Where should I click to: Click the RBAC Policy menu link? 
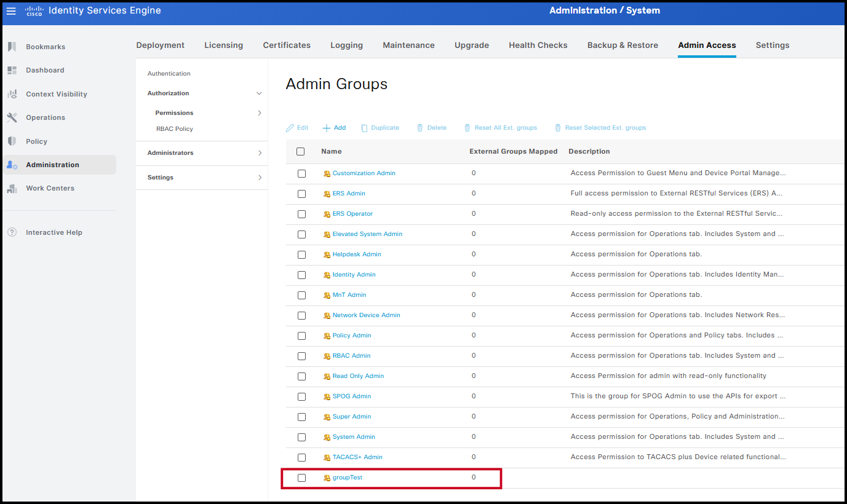(x=175, y=129)
